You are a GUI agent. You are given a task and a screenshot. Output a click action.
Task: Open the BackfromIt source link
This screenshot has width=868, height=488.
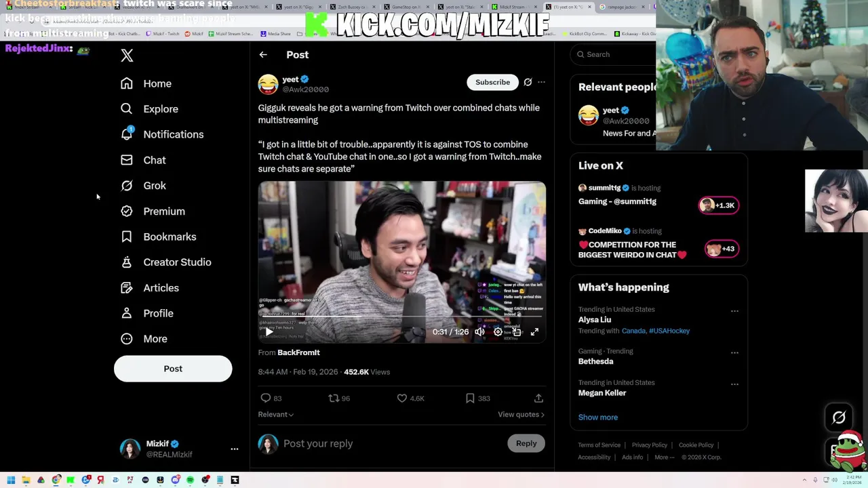pos(298,352)
